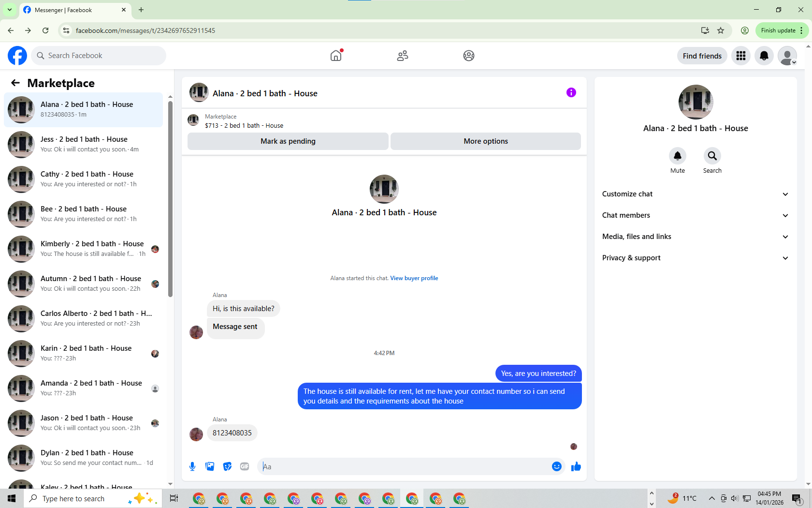
Task: Click Find friends button
Action: [702, 56]
